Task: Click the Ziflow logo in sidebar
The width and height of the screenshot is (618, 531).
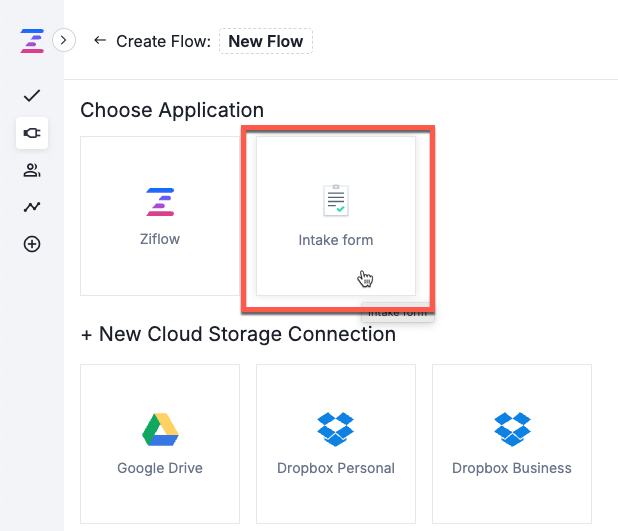Action: (32, 41)
